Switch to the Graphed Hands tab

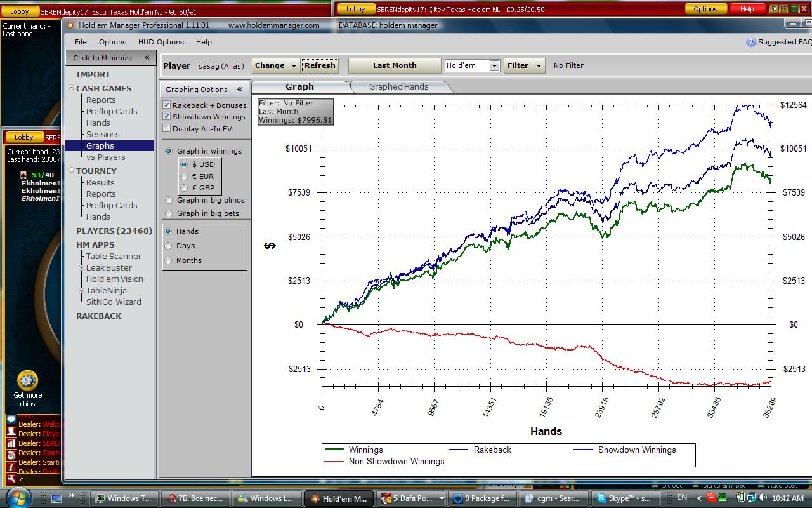point(398,87)
